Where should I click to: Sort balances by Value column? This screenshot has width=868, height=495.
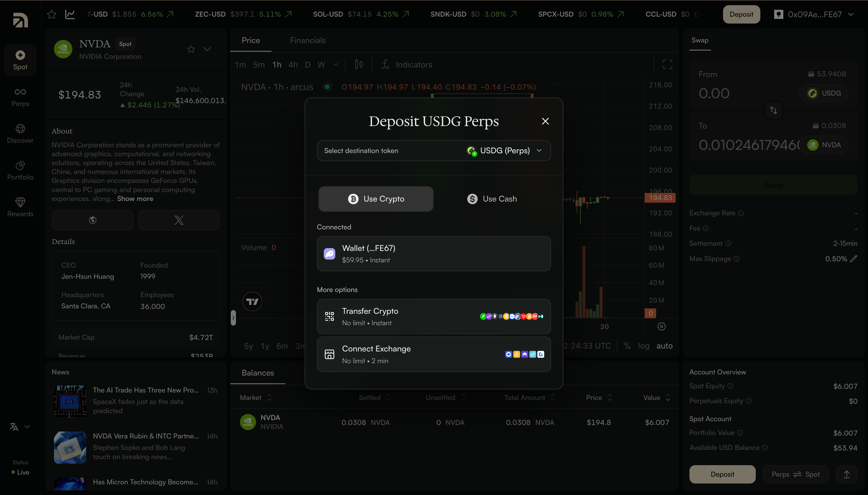tap(657, 397)
